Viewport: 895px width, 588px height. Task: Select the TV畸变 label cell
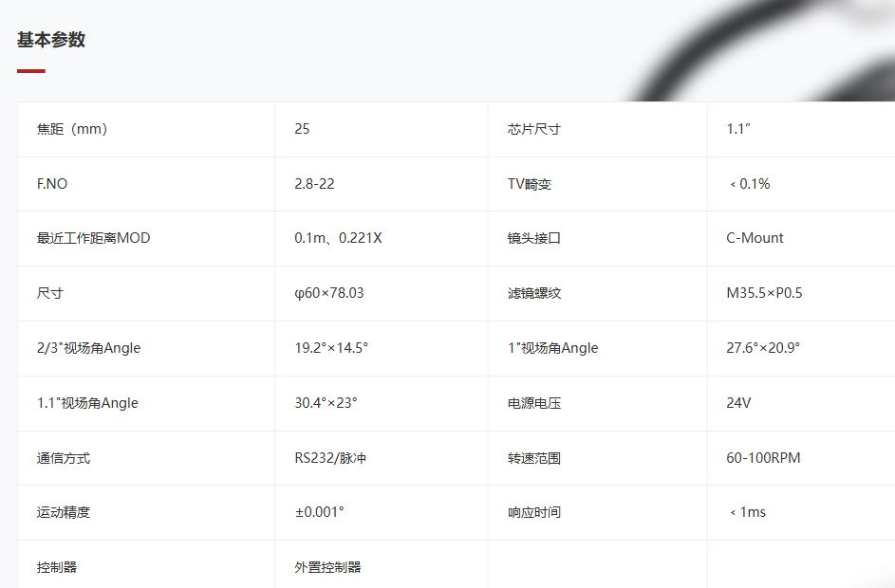530,184
